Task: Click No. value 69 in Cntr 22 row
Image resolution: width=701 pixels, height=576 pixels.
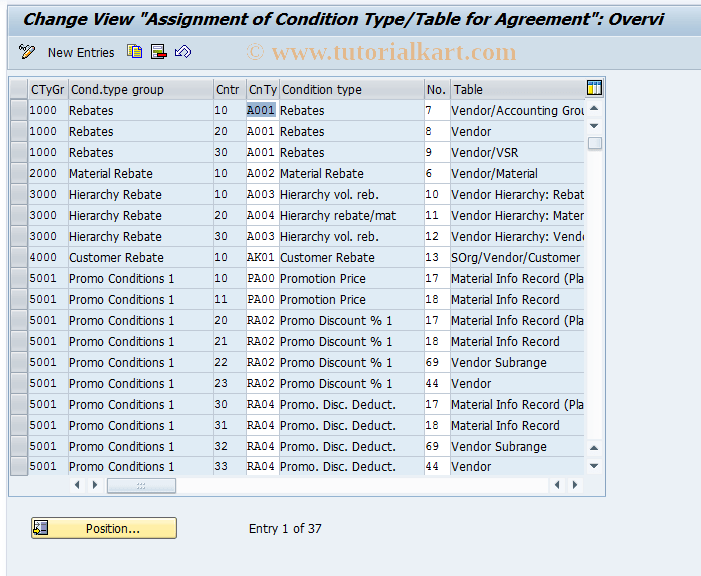Action: coord(437,362)
